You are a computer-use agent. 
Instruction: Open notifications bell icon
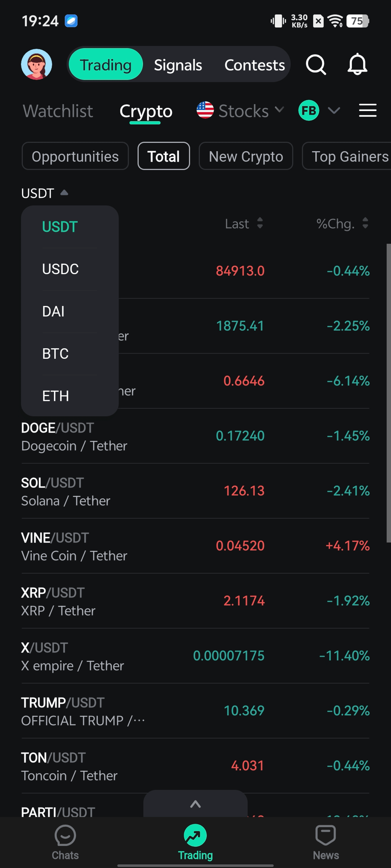click(x=357, y=64)
